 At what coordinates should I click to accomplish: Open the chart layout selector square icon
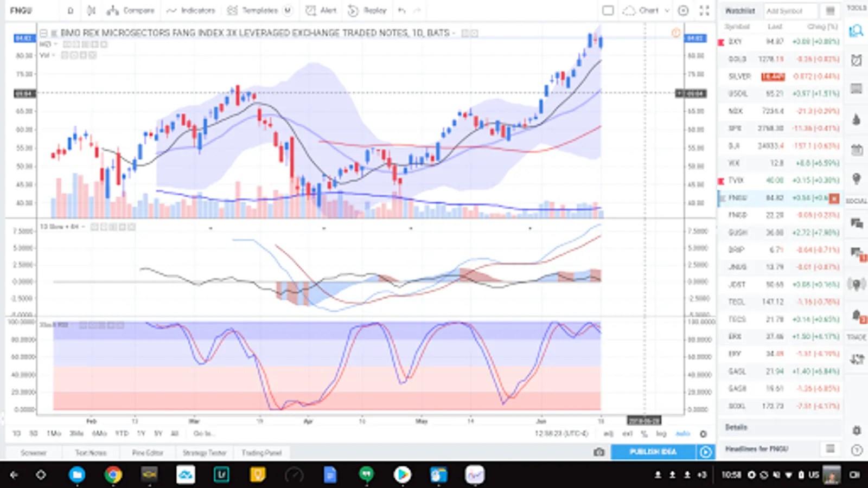608,10
